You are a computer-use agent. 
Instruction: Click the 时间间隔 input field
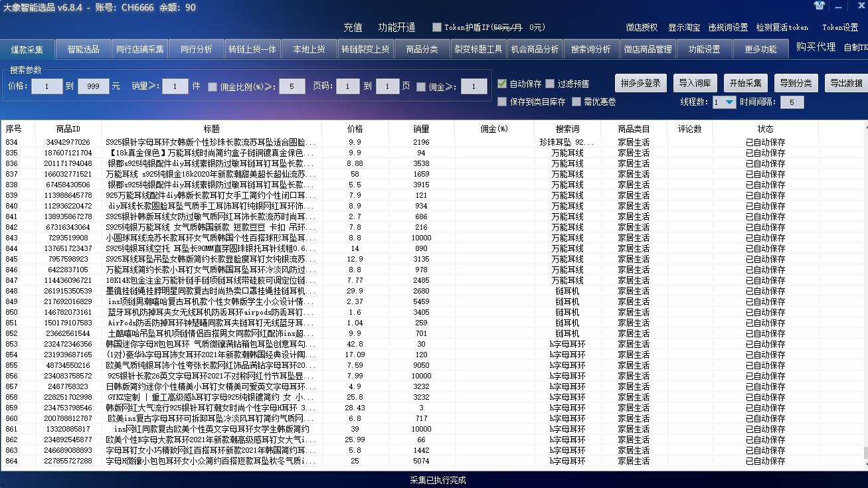click(792, 102)
